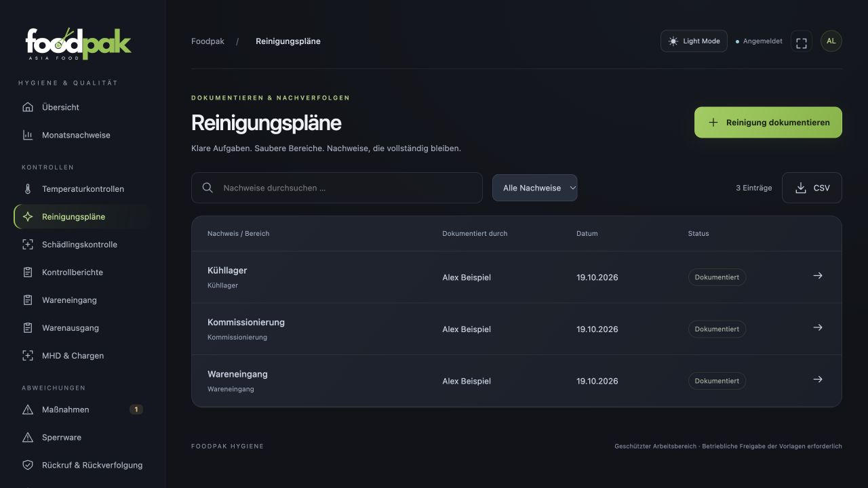The image size is (868, 488).
Task: Focus the Nachweise durchsuchen search field
Action: pos(337,188)
